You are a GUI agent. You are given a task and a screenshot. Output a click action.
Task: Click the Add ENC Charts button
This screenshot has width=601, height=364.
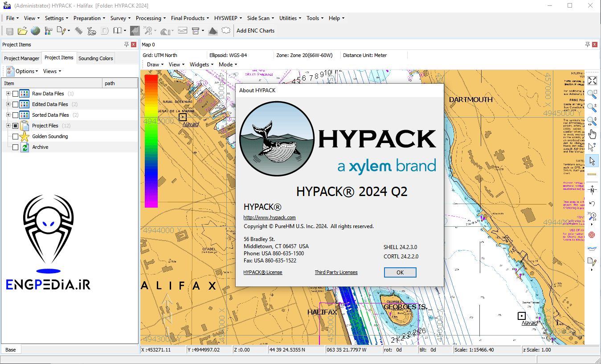pyautogui.click(x=255, y=31)
